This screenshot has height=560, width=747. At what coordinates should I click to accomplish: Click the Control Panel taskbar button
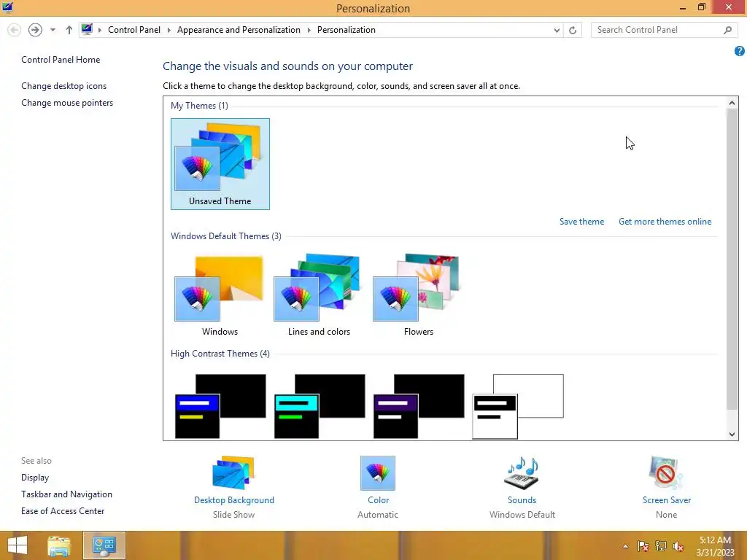pos(104,545)
